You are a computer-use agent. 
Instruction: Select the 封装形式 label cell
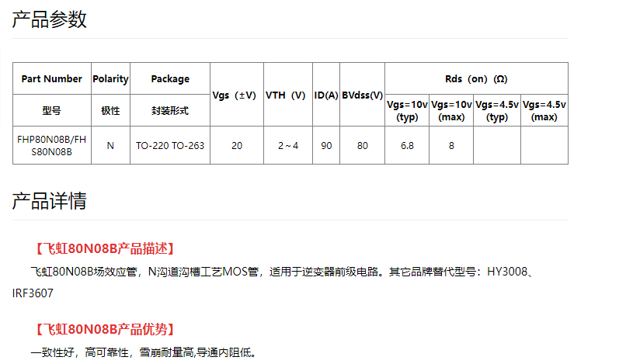tap(170, 110)
